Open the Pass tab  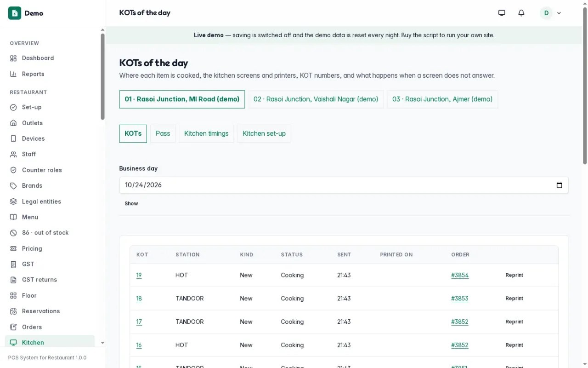click(x=163, y=134)
